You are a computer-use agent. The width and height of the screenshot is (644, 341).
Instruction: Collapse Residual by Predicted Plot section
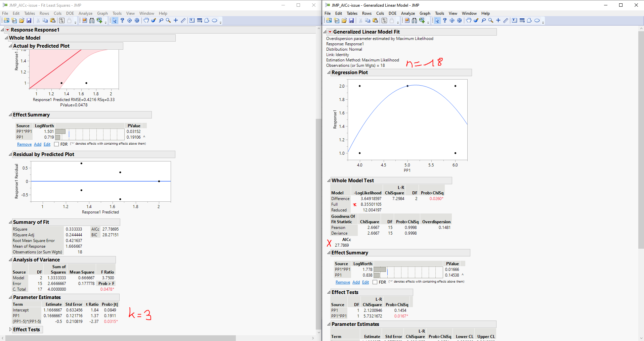pos(10,154)
